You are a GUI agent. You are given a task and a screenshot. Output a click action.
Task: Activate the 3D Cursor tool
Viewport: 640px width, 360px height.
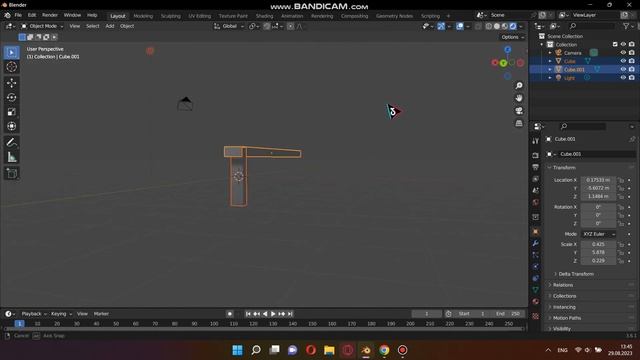[11, 67]
